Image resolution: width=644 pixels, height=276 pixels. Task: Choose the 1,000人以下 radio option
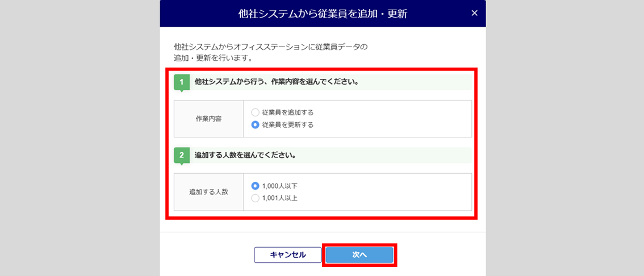(x=255, y=186)
